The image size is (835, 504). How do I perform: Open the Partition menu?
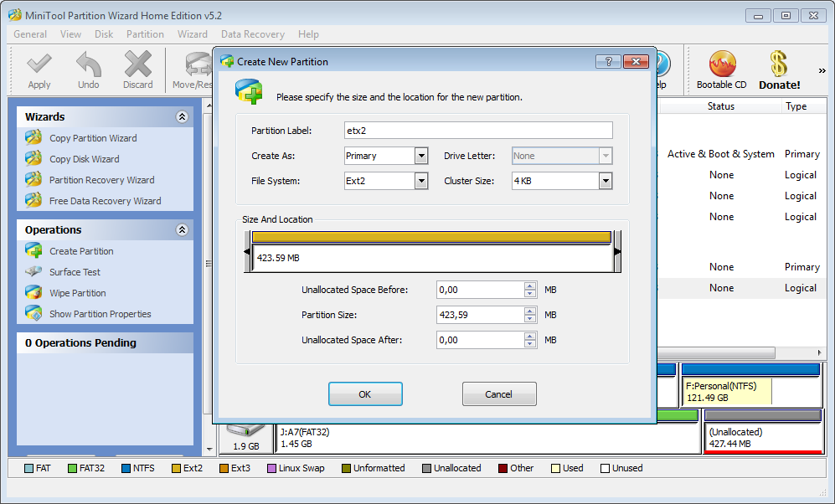coord(146,34)
